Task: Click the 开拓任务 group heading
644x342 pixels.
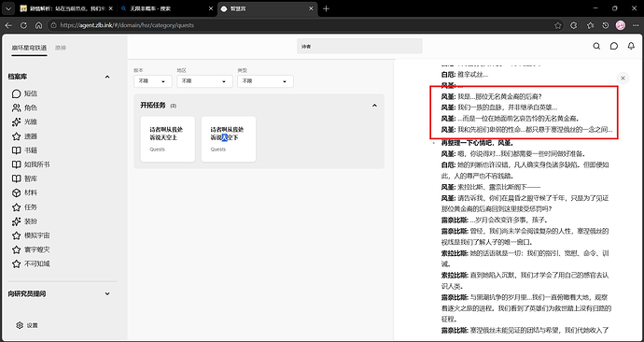Action: point(153,106)
